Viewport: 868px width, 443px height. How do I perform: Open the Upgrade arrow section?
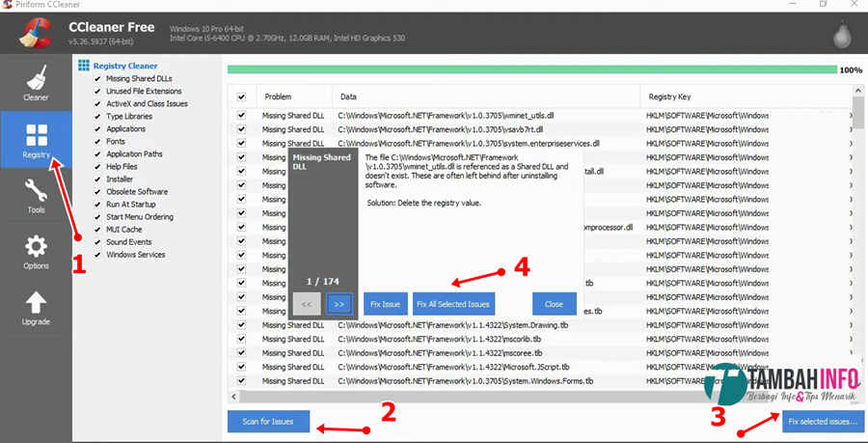(36, 308)
